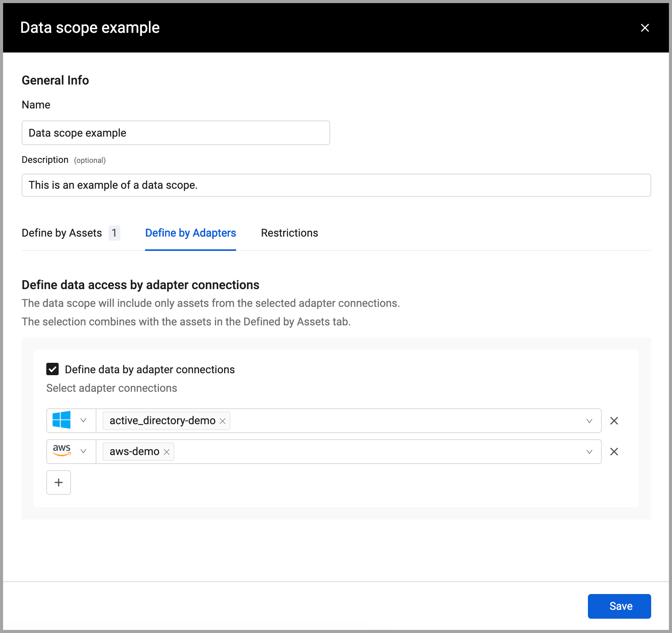Select the Define by Adapters tab

click(x=191, y=233)
